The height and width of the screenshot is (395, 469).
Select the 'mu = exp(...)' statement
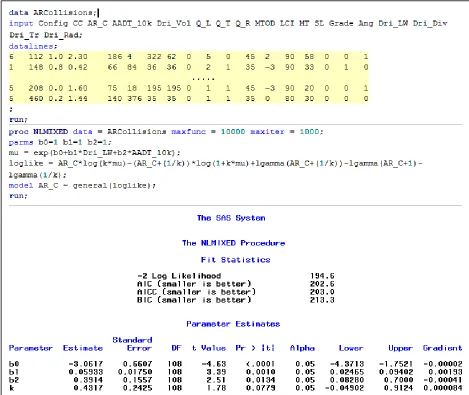pyautogui.click(x=95, y=153)
